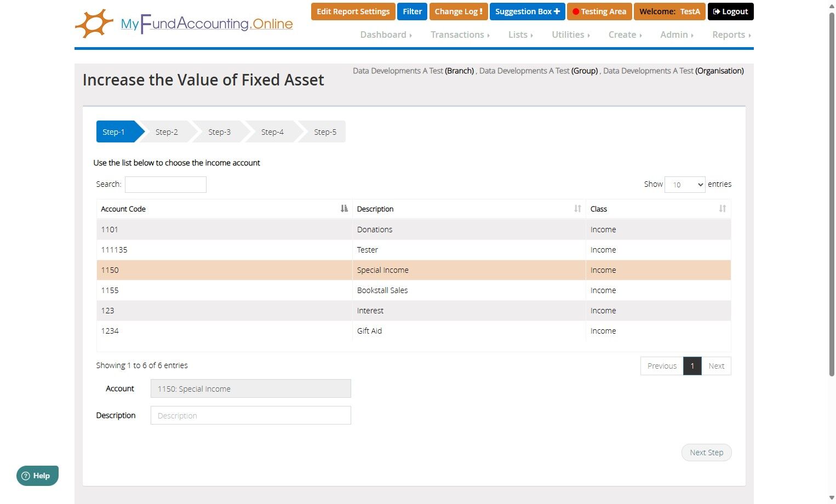Screen dimensions: 836x504
Task: Open the Help question mark widget
Action: (37, 476)
